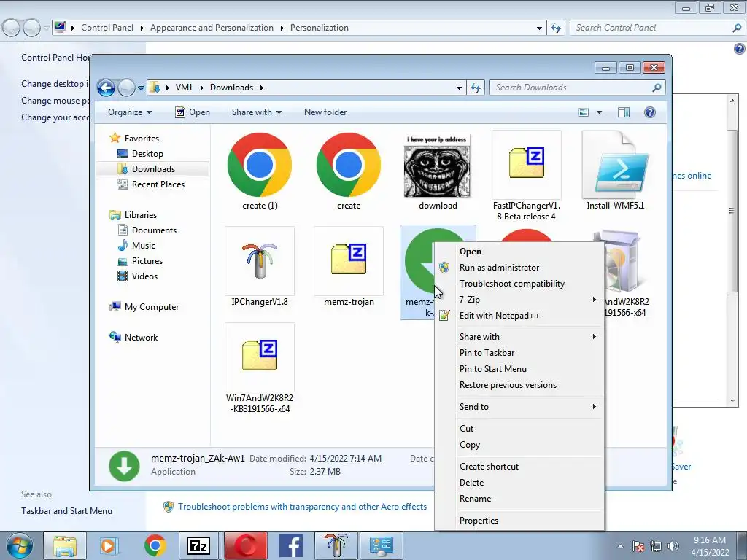Click New folder button
This screenshot has width=747, height=560.
(x=325, y=112)
